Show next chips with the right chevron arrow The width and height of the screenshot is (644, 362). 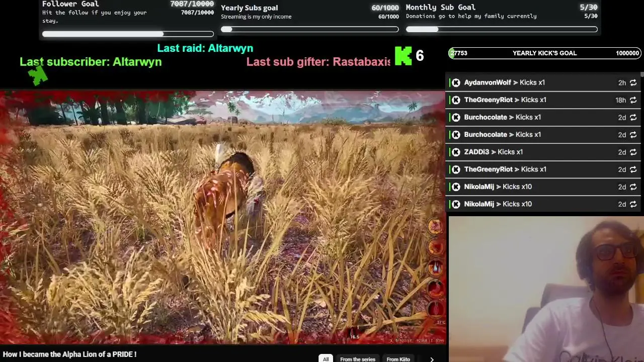coord(432,359)
